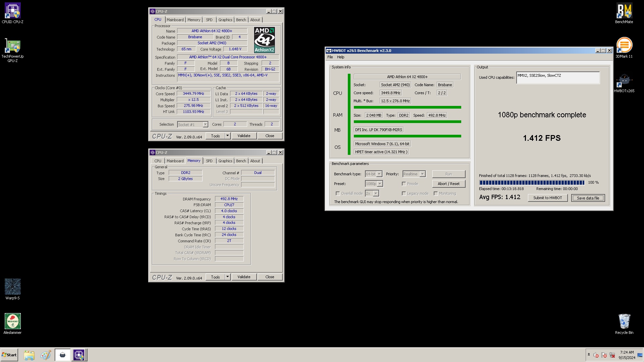
Task: Click the 1.412 FPS result text
Action: pos(542,138)
